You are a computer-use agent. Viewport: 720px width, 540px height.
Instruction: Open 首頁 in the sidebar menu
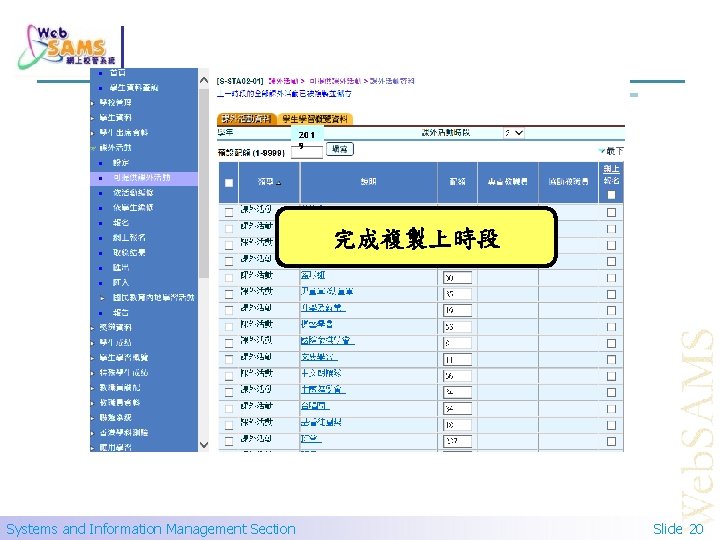click(118, 73)
